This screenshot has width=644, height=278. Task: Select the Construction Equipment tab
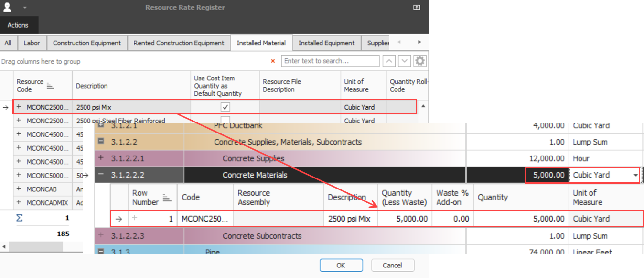click(87, 43)
